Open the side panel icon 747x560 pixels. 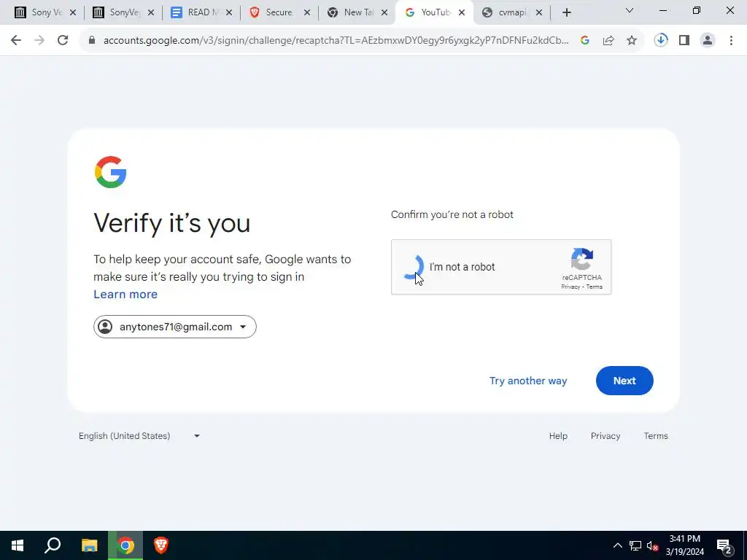[x=684, y=41]
